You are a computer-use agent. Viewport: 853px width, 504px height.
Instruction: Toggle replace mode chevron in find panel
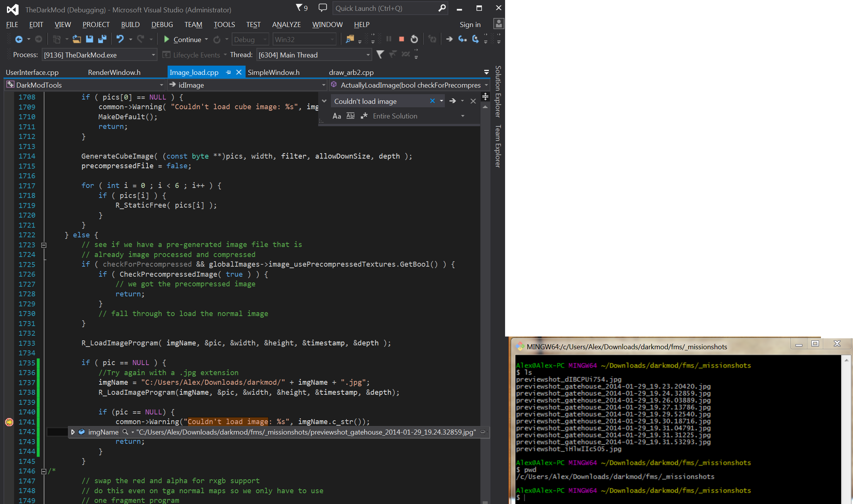[x=324, y=101]
